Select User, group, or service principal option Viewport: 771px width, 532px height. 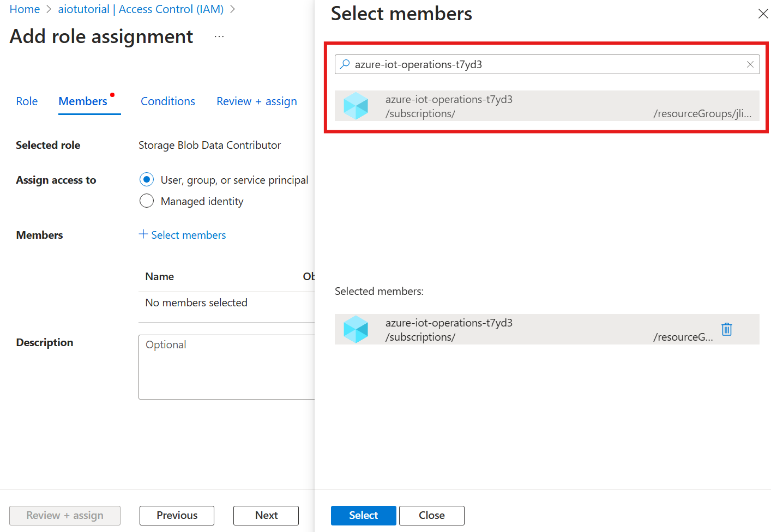(147, 179)
